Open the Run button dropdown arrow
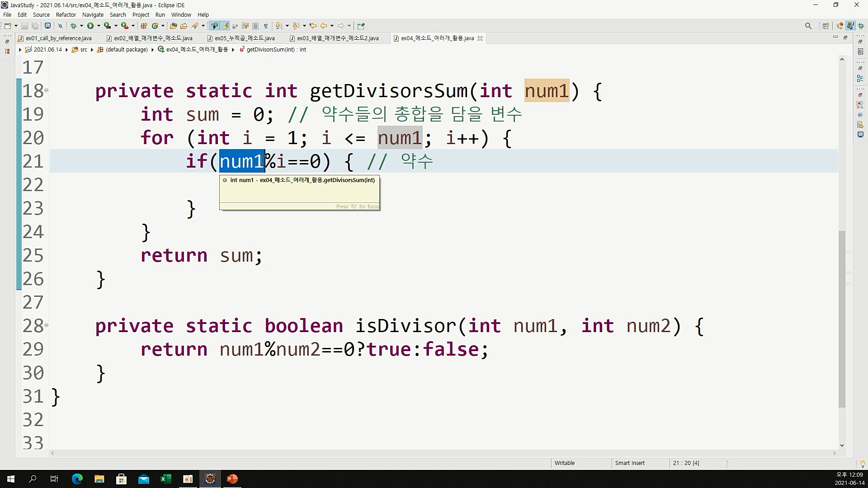 click(99, 26)
